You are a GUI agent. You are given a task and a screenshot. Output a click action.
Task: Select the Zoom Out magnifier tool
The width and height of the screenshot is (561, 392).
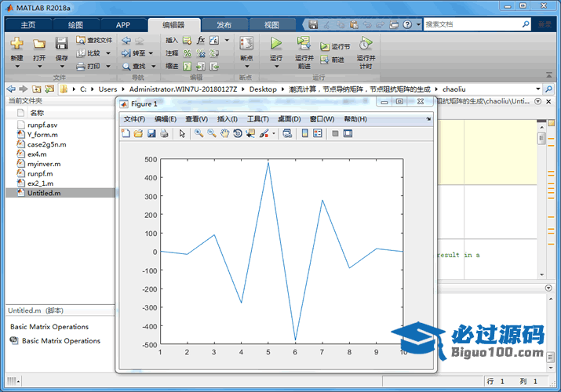[x=212, y=133]
